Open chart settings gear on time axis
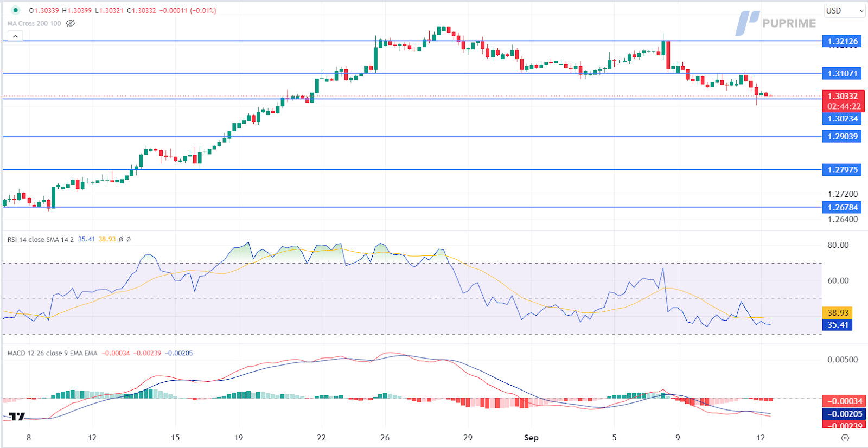868x448 pixels. tap(845, 438)
